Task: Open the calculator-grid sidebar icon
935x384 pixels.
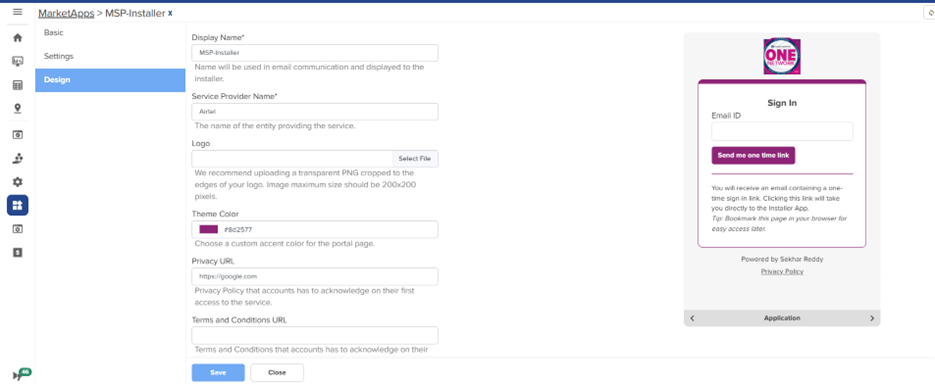Action: click(17, 85)
